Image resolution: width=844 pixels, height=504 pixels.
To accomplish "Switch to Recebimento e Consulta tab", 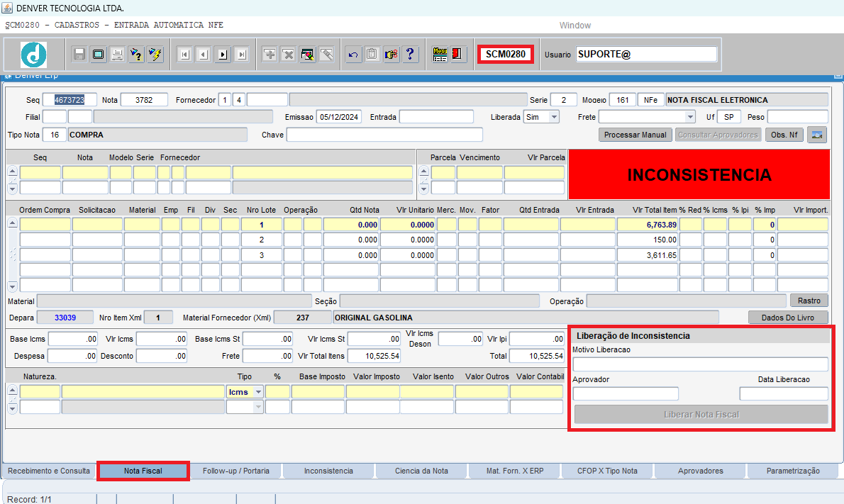I will pyautogui.click(x=49, y=471).
